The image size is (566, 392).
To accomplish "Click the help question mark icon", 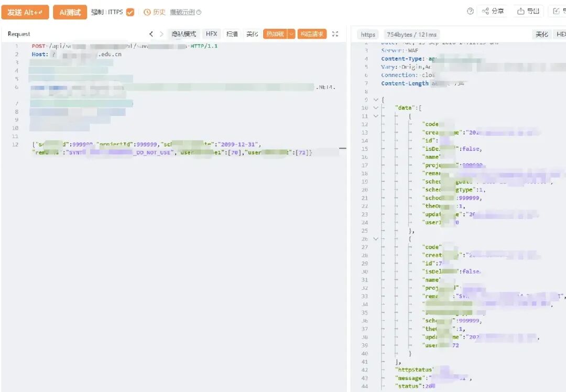I will point(470,11).
